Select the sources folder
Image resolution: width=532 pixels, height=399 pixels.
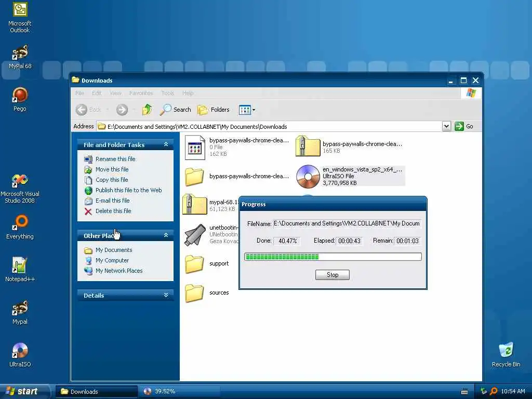[x=207, y=293]
